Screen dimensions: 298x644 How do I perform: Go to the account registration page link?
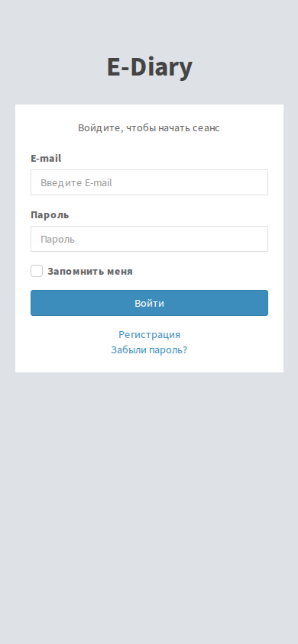149,335
